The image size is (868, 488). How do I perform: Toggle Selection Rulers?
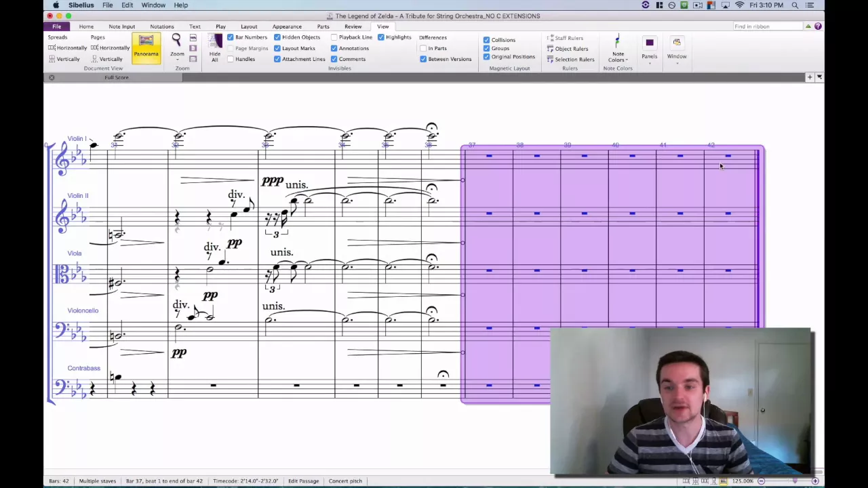pos(570,60)
